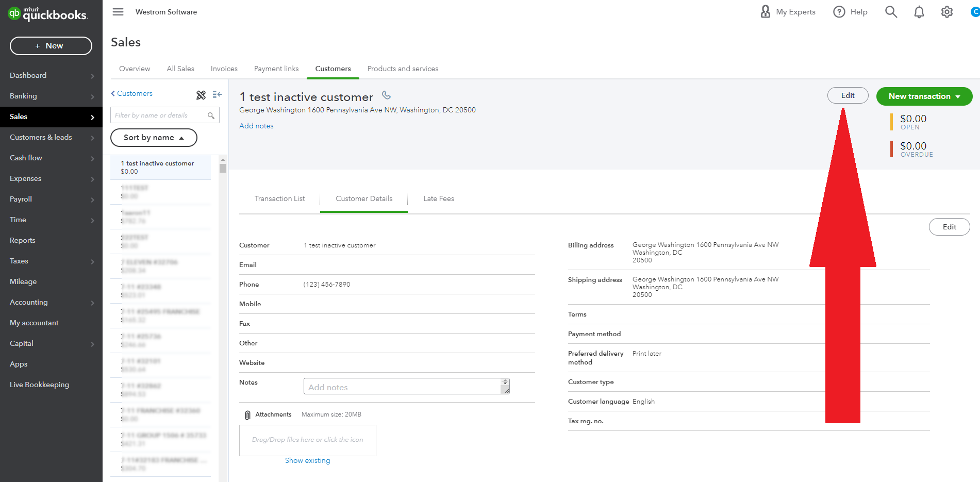Image resolution: width=980 pixels, height=482 pixels.
Task: Open Live Bookkeeping in sidebar
Action: 39,385
